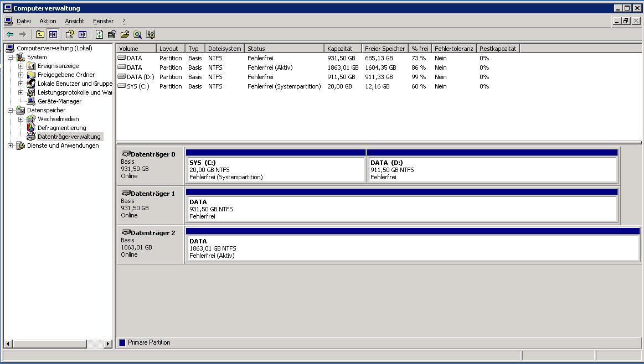Expand Leistungsprotokolle und Warnungen node
This screenshot has height=364, width=644.
click(x=20, y=93)
